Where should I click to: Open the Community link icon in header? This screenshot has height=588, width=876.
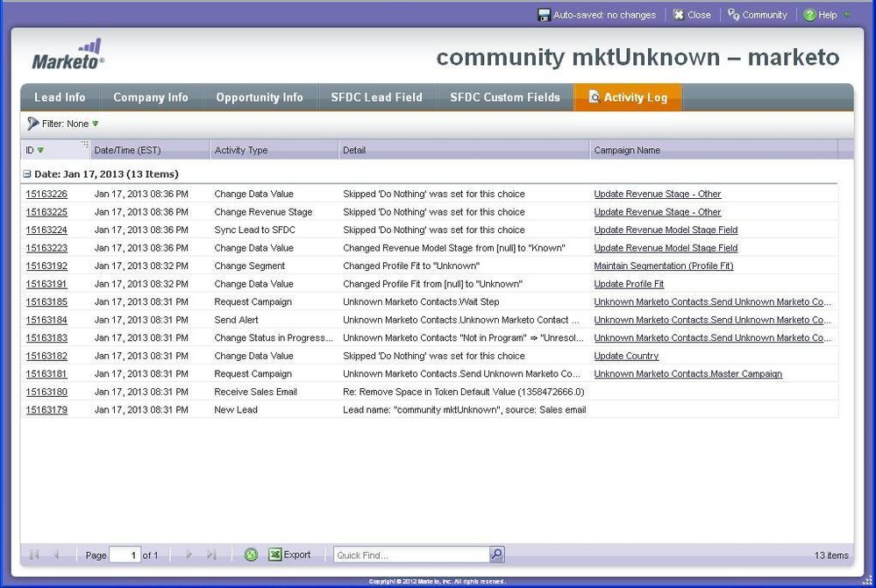point(734,15)
